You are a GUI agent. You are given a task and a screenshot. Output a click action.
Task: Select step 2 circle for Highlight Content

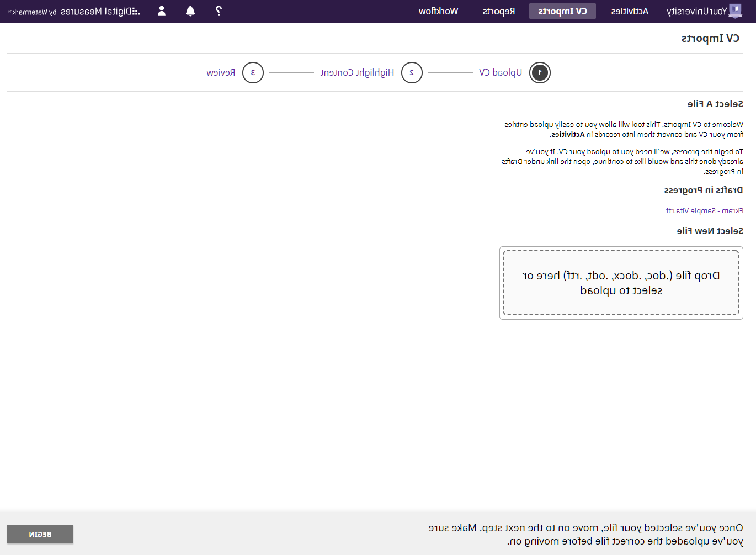point(412,72)
